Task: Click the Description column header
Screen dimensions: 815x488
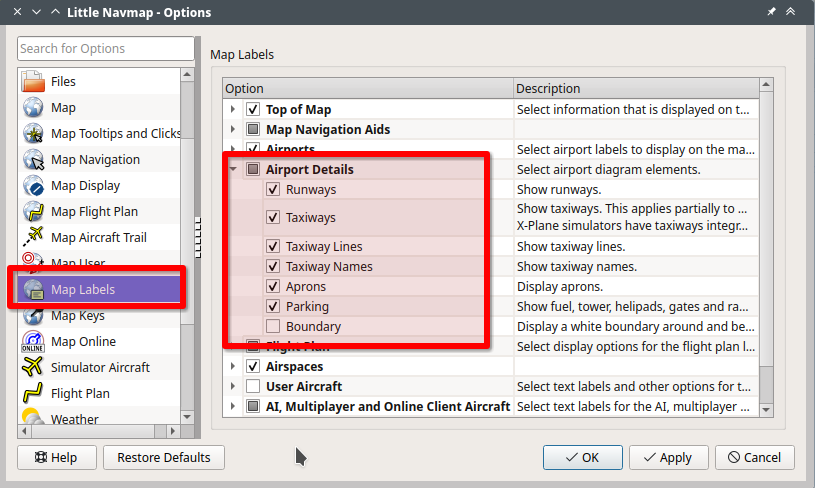Action: coord(636,88)
